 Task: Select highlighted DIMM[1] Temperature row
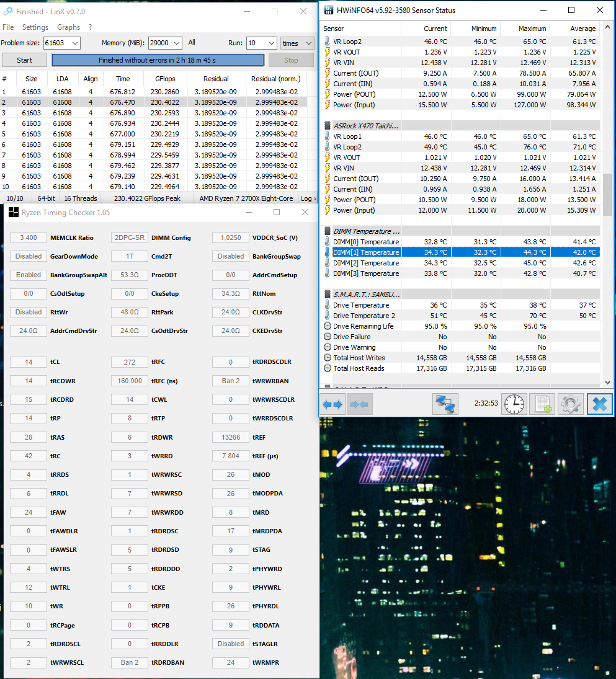click(x=461, y=252)
